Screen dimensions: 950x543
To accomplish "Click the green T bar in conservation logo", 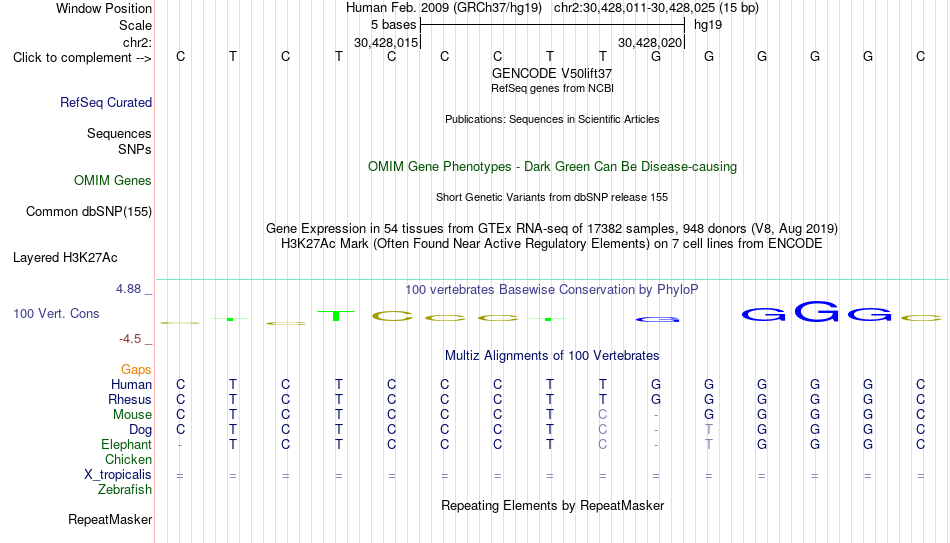I will (x=336, y=316).
